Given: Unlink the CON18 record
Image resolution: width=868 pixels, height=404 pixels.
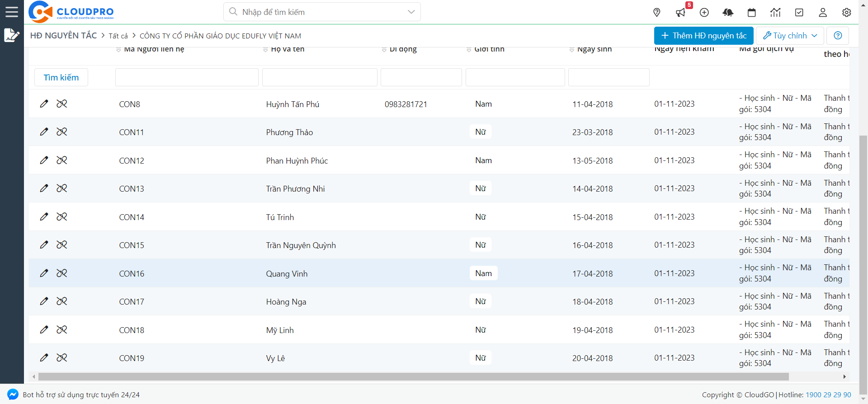Looking at the screenshot, I should (62, 329).
